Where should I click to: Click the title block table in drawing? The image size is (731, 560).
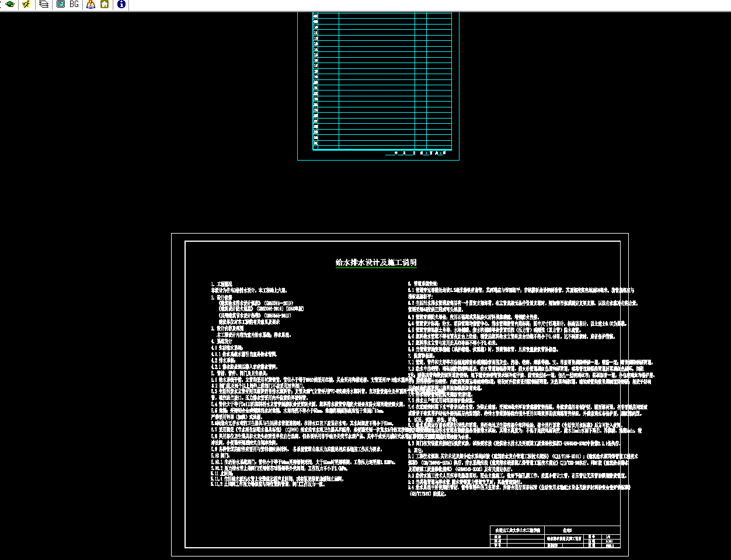click(x=555, y=537)
